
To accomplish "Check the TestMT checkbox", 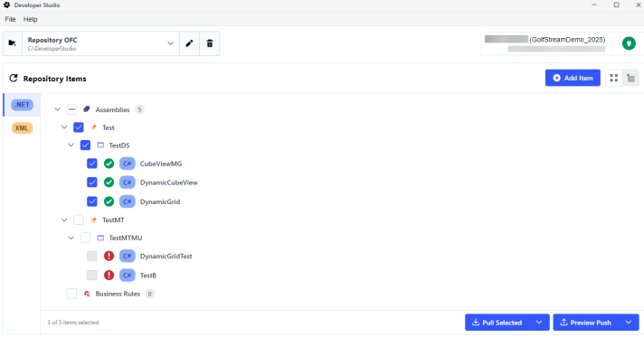I will pos(79,220).
